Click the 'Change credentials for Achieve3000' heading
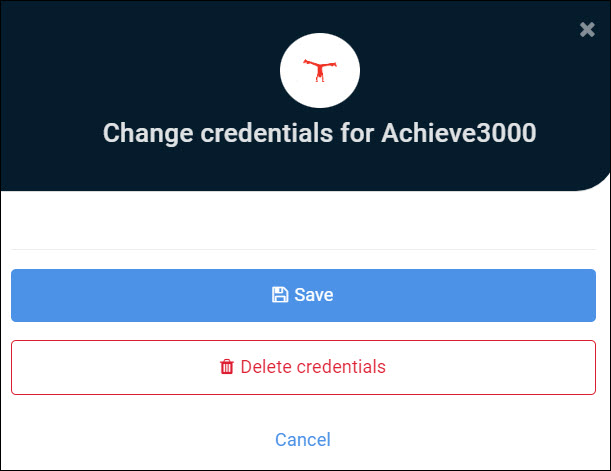Image resolution: width=611 pixels, height=471 pixels. [x=320, y=133]
